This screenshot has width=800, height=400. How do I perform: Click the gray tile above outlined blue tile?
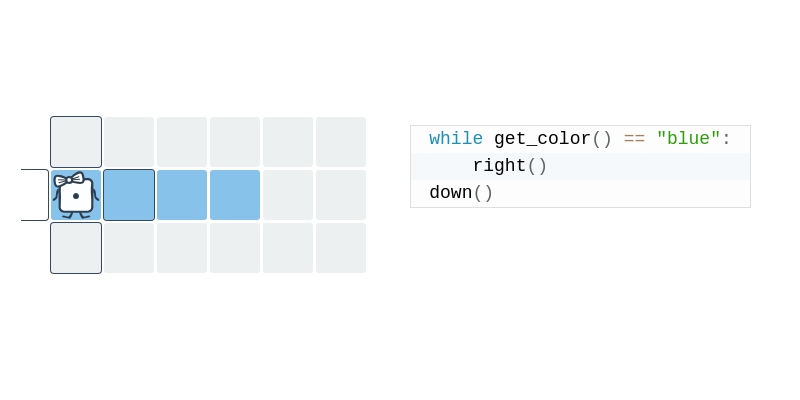pyautogui.click(x=129, y=142)
